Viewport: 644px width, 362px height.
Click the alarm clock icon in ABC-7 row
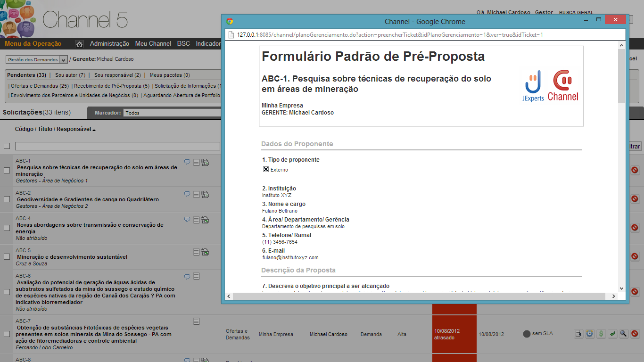tap(590, 334)
